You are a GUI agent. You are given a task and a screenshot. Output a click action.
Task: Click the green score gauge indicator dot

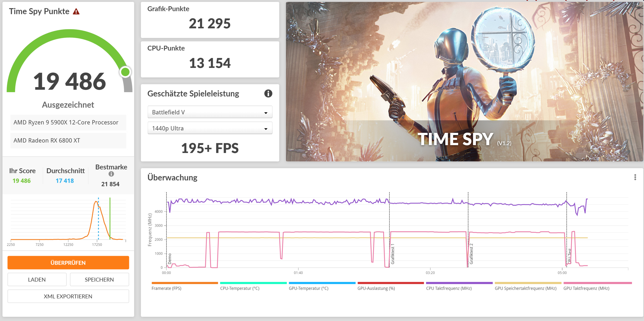[125, 72]
